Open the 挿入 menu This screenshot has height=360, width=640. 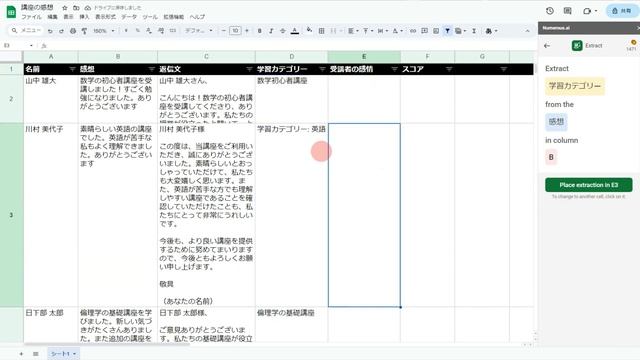[84, 17]
